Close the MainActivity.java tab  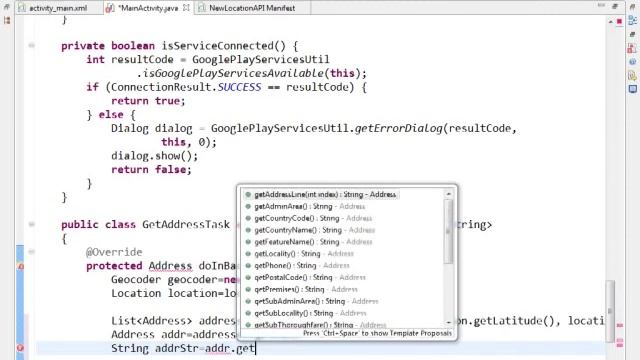pos(186,8)
